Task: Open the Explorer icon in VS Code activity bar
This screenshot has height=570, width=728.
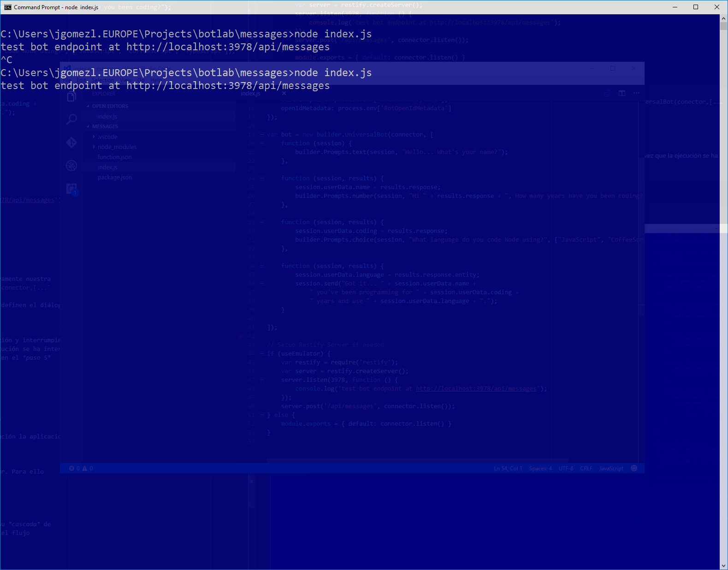Action: (71, 97)
